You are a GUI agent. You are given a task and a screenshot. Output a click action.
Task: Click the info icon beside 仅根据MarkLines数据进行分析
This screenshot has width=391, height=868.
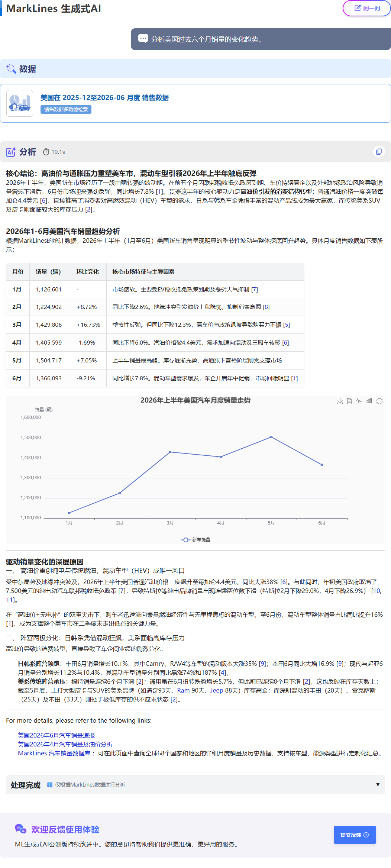pos(49,785)
